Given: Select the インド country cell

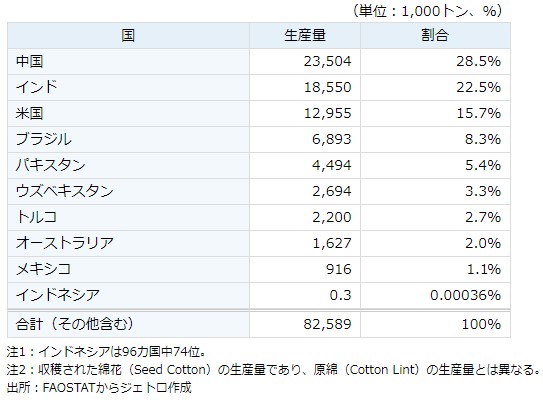Looking at the screenshot, I should (128, 87).
